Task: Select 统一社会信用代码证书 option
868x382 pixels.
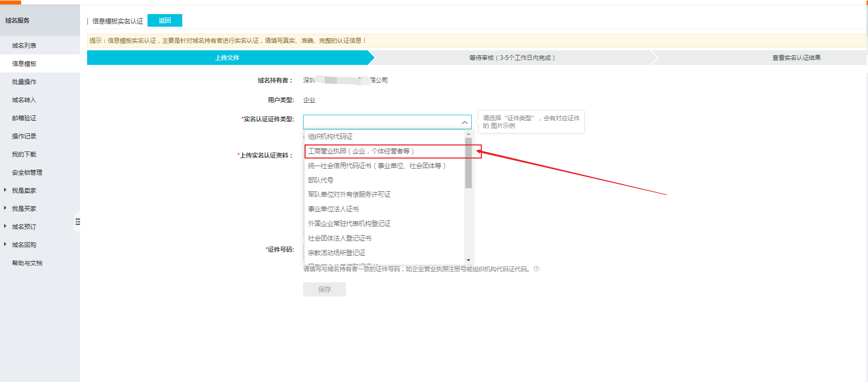Action: click(x=377, y=166)
